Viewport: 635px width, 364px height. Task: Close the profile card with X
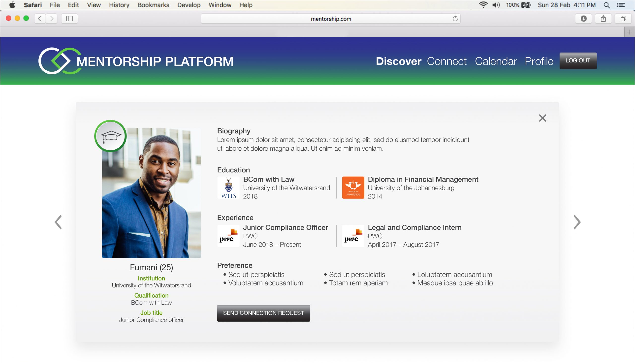[x=542, y=118]
